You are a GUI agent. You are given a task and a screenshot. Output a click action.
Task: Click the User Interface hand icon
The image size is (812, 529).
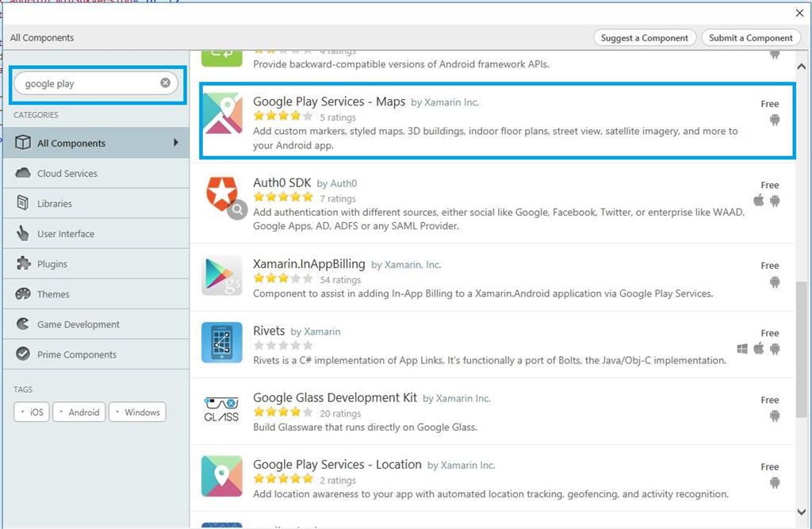pyautogui.click(x=23, y=233)
